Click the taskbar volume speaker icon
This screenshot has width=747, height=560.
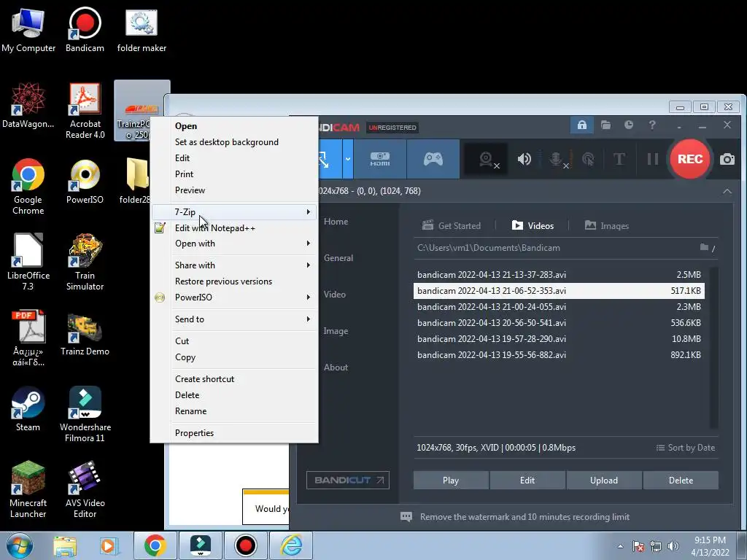click(x=673, y=546)
